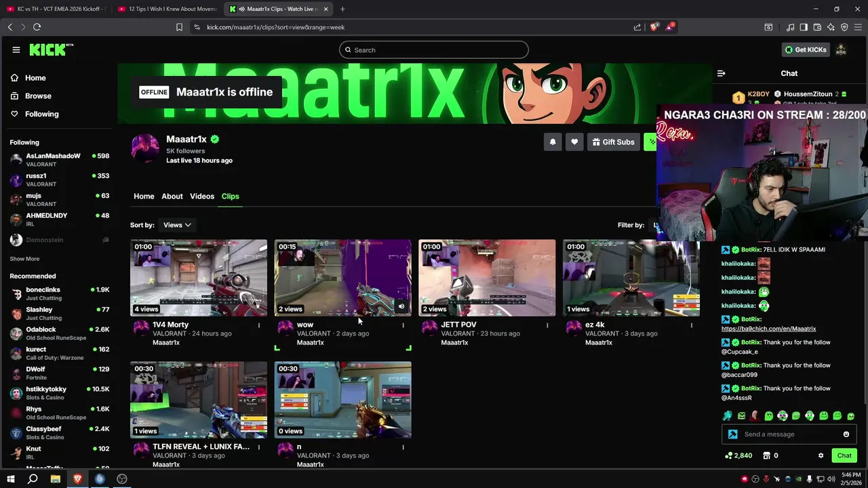The height and width of the screenshot is (488, 868).
Task: Open Following in the left sidebar
Action: [35, 115]
